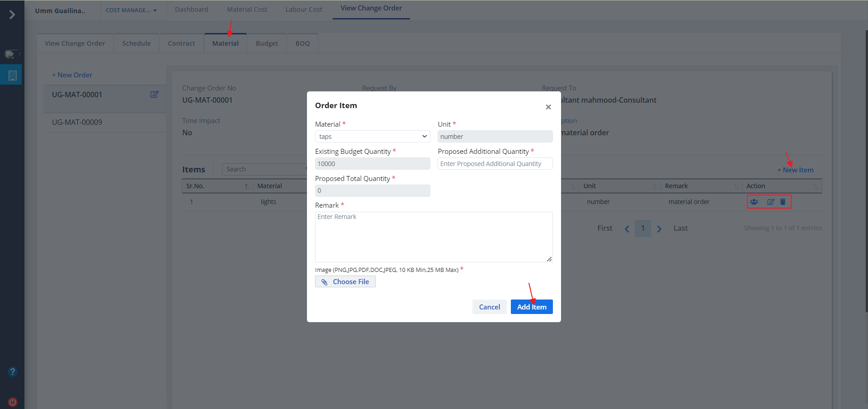The width and height of the screenshot is (868, 409).
Task: Click the users group icon in Action column
Action: tap(754, 202)
